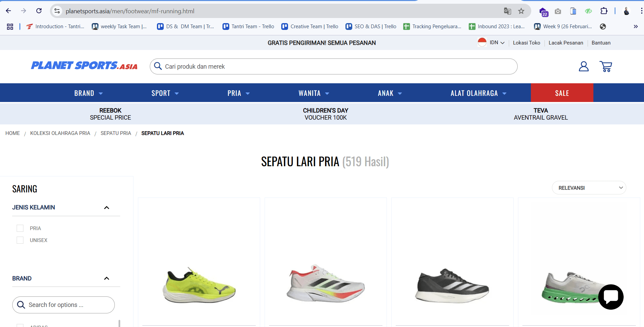Open the Creative Team Trello bookmark
The height and width of the screenshot is (327, 644).
(x=310, y=27)
